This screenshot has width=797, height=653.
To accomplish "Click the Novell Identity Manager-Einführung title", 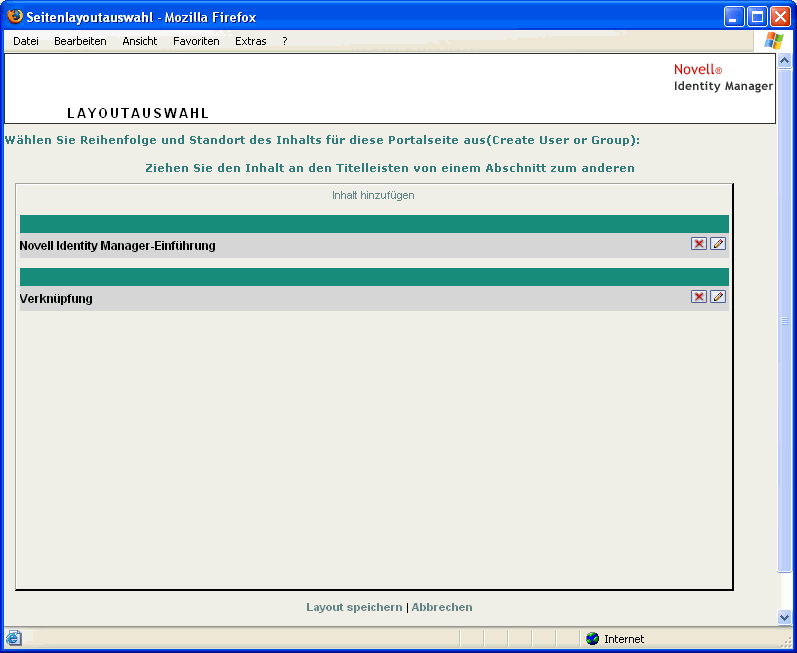I will point(117,246).
